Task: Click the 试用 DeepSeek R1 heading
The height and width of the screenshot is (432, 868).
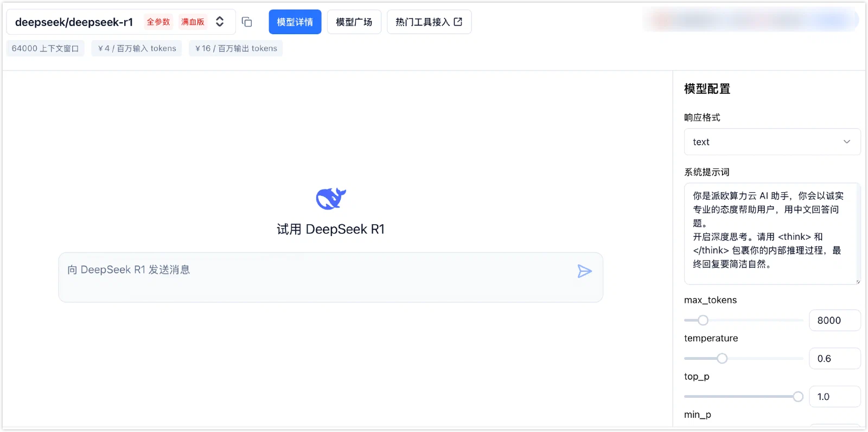Action: pyautogui.click(x=331, y=229)
